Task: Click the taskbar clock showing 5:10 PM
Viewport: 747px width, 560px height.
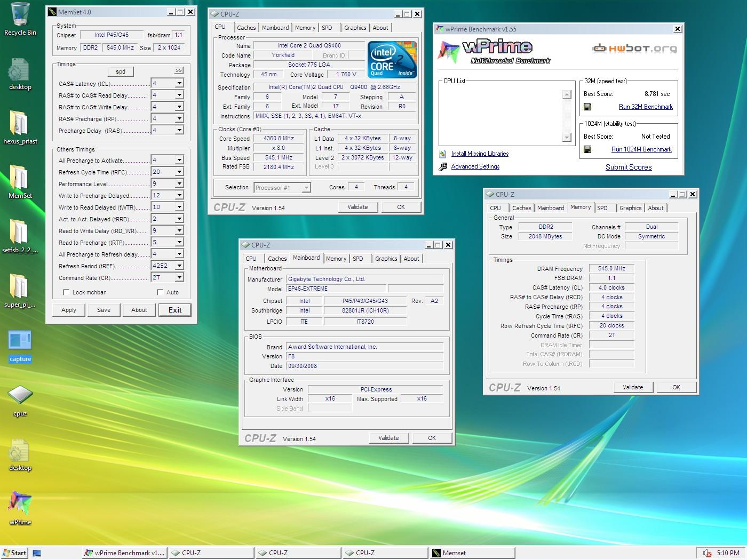Action: [728, 553]
